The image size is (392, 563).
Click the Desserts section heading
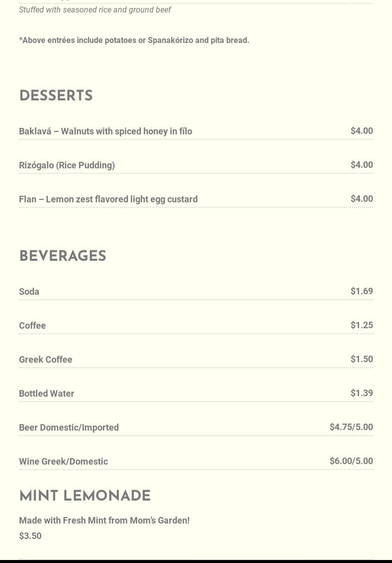[x=56, y=96]
